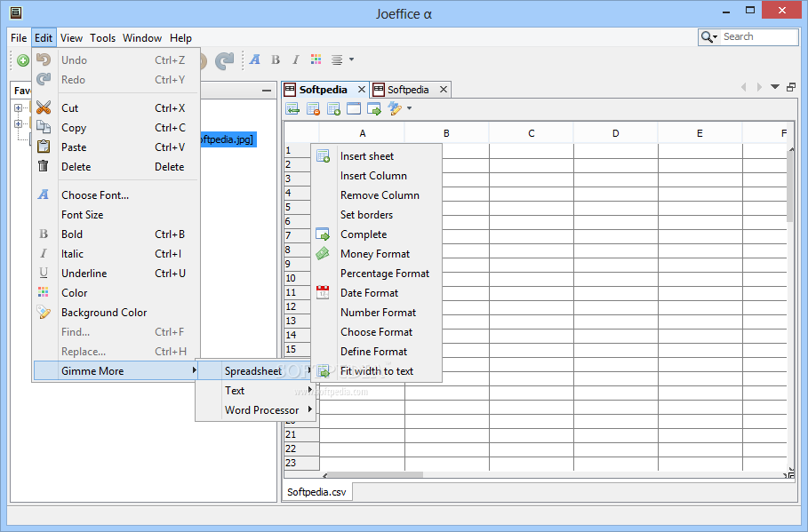Select Choose Font... menu entry
The height and width of the screenshot is (532, 808).
pos(116,195)
